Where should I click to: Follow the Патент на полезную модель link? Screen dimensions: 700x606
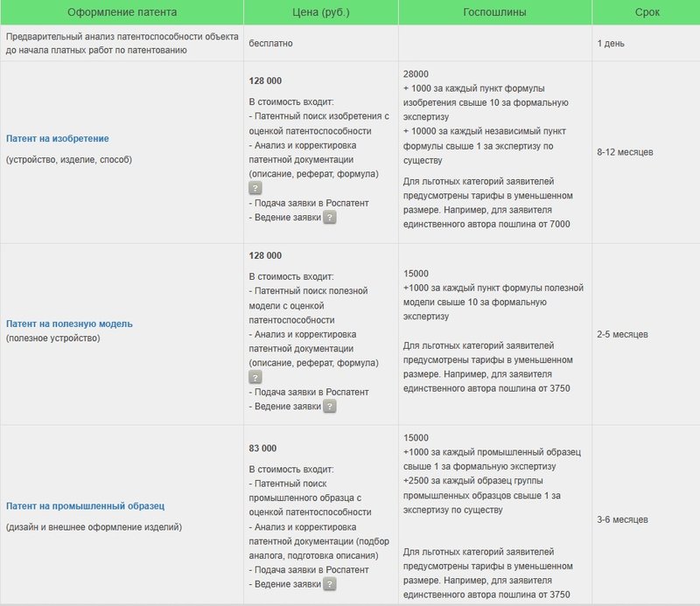click(x=69, y=324)
